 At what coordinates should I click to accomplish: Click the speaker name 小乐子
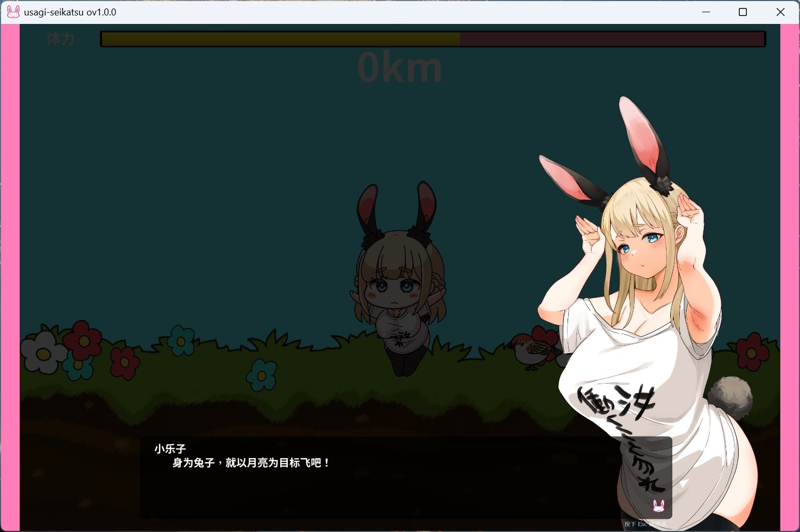[x=170, y=448]
